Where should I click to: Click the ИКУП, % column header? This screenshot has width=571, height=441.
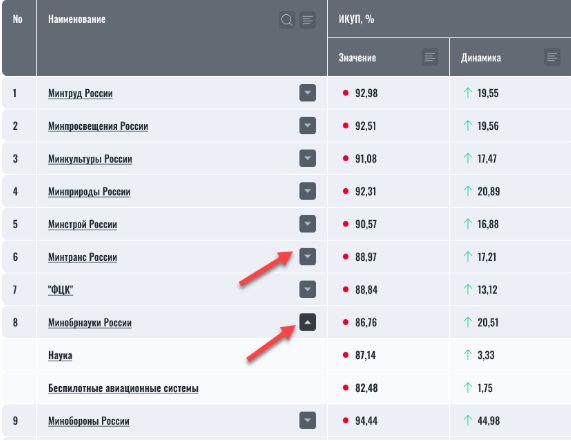click(x=356, y=19)
